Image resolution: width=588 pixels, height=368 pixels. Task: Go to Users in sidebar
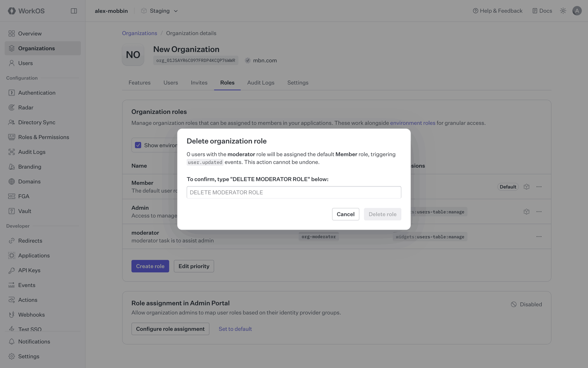pyautogui.click(x=43, y=63)
